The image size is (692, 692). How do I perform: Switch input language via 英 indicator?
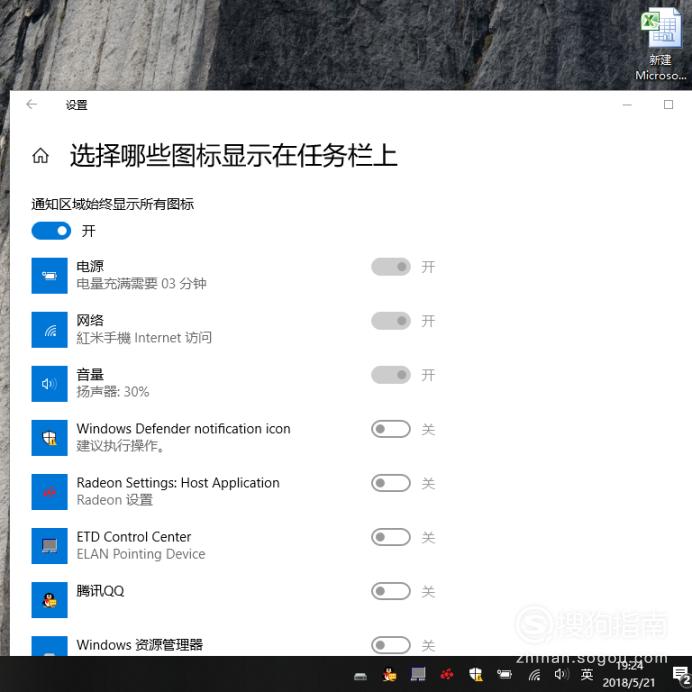[587, 674]
